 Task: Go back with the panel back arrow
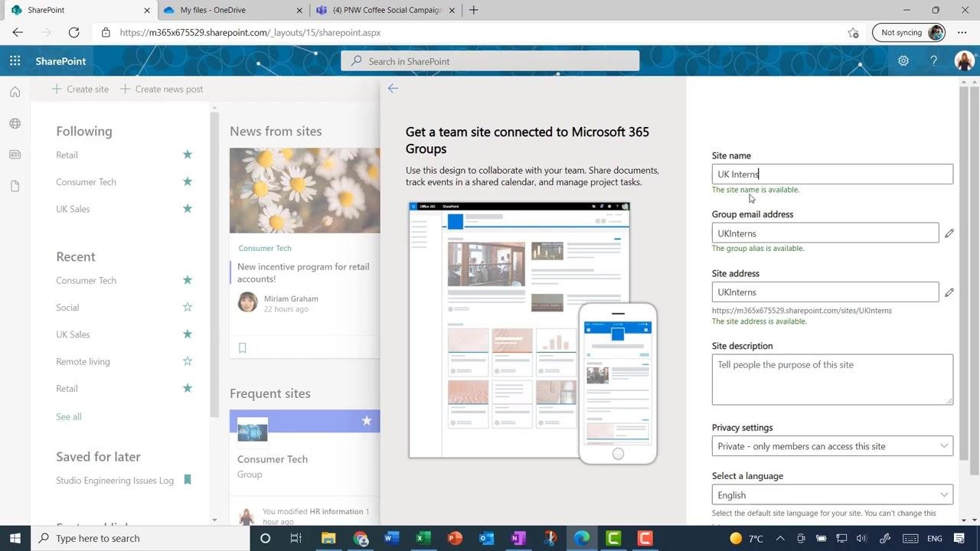click(393, 89)
